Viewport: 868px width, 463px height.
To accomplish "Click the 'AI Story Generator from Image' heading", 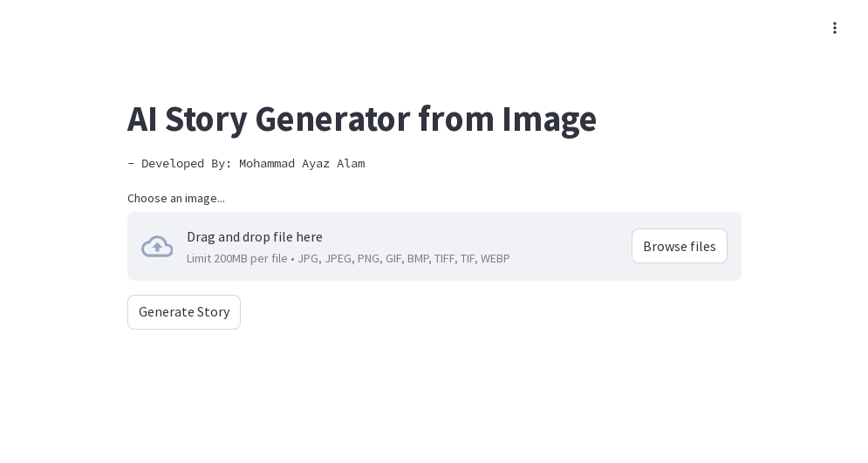I will [x=361, y=119].
